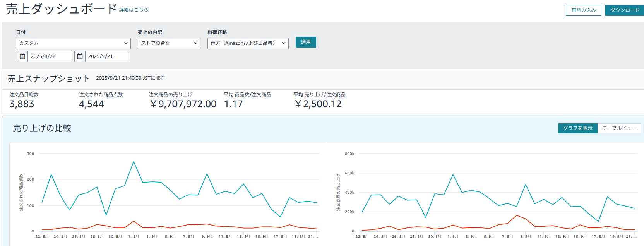This screenshot has width=644, height=246.
Task: Click the 売上スナップショット heading
Action: 49,79
